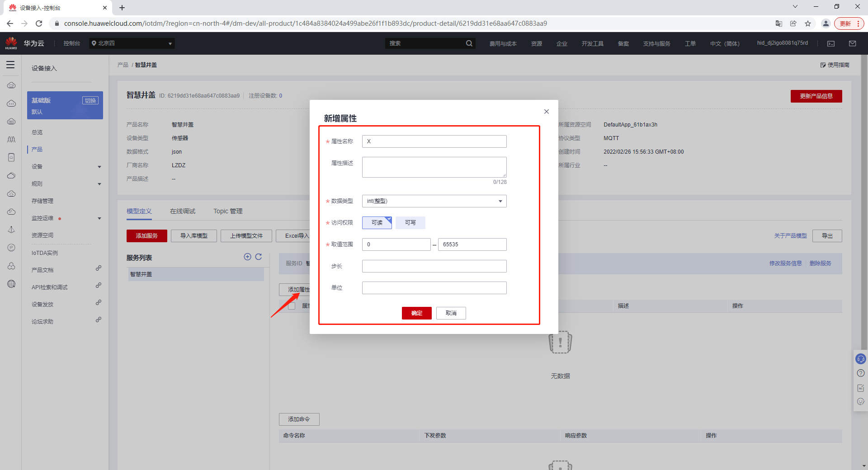868x470 pixels.
Task: Open the CloudShell terminal icon
Action: tap(831, 43)
